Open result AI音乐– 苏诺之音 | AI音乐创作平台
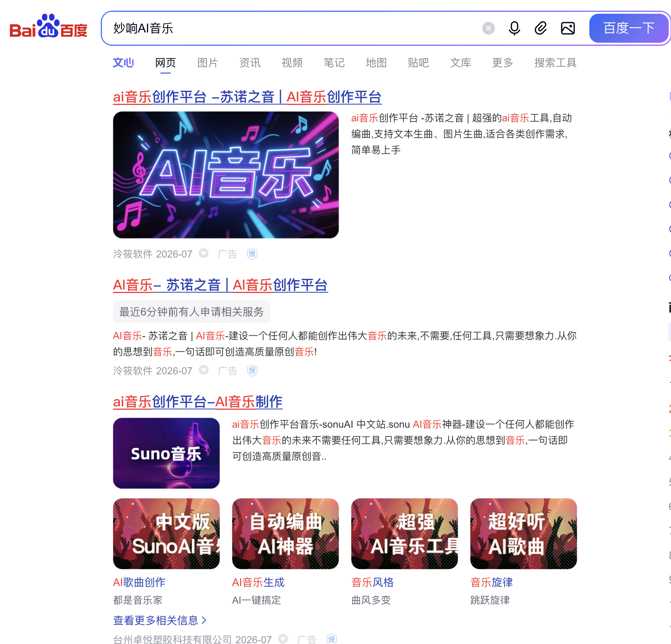 click(221, 285)
